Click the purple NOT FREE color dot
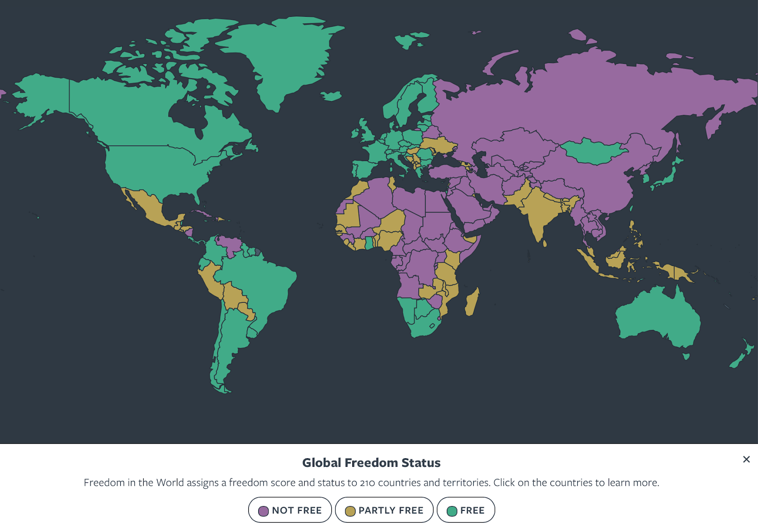Image resolution: width=758 pixels, height=532 pixels. click(263, 511)
